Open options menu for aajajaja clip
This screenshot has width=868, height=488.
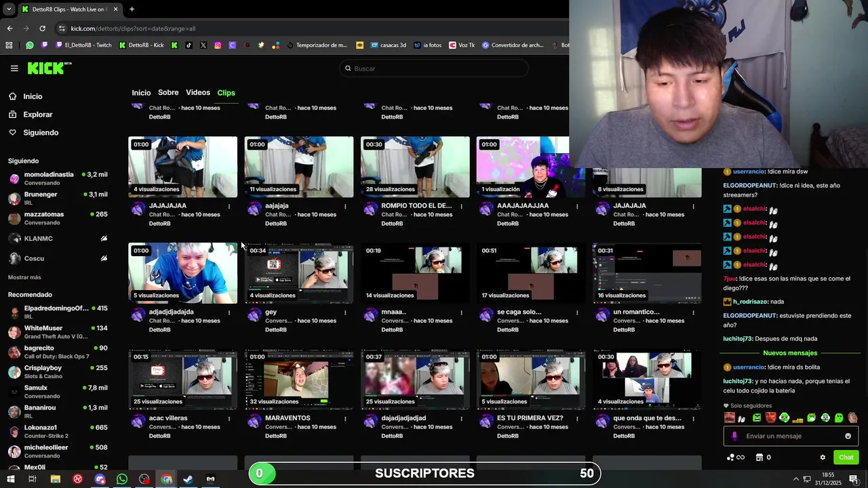coord(345,206)
